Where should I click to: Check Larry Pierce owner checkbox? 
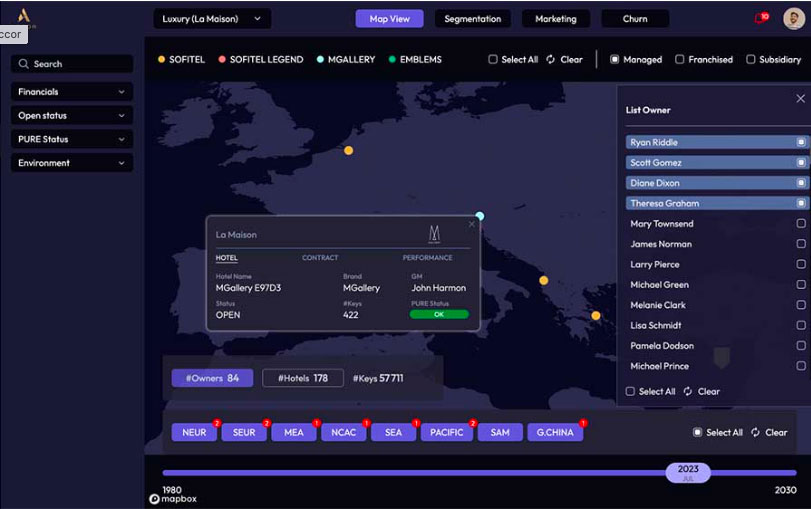[x=801, y=264]
